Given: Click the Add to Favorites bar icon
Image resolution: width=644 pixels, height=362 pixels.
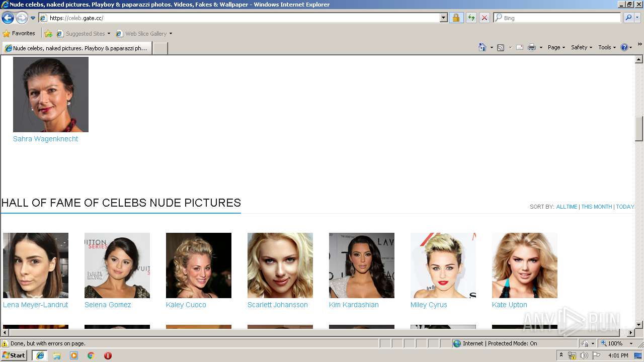Looking at the screenshot, I should tap(48, 34).
